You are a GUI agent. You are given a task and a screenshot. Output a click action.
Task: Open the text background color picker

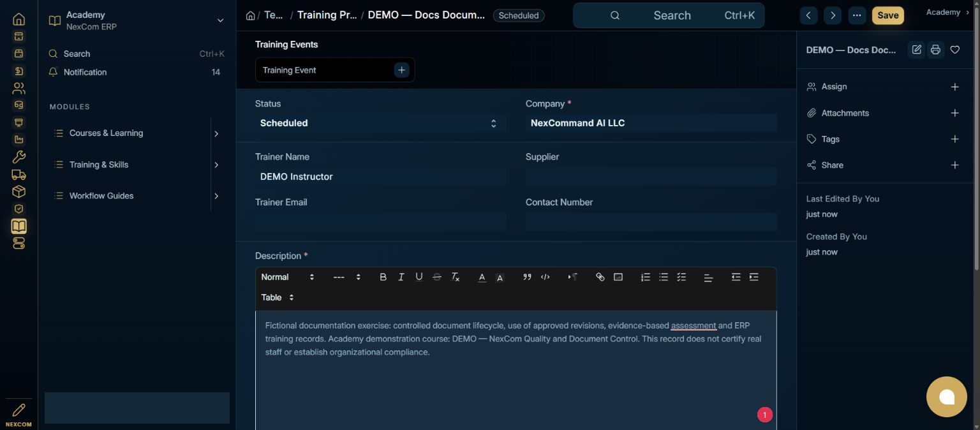500,277
